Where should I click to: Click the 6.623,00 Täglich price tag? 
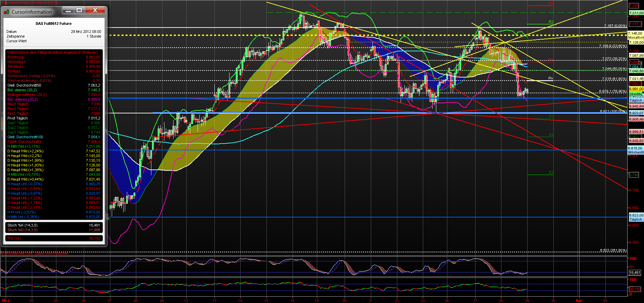click(x=636, y=217)
